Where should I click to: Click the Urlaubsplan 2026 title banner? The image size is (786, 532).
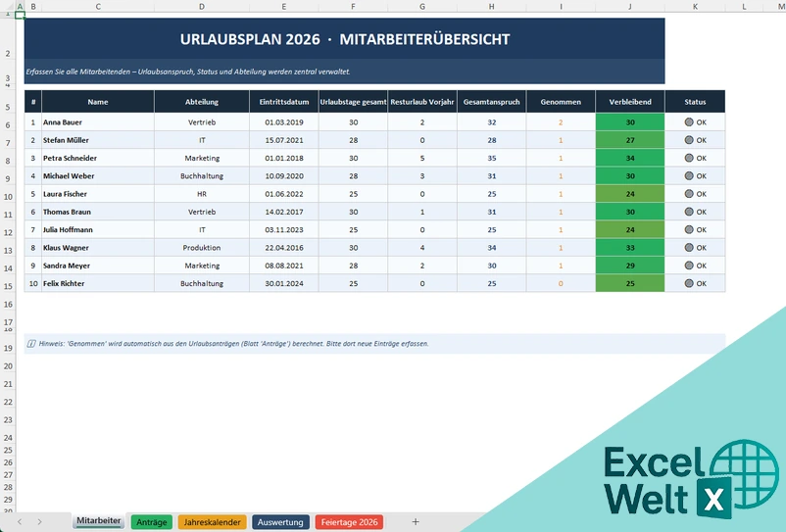point(344,39)
